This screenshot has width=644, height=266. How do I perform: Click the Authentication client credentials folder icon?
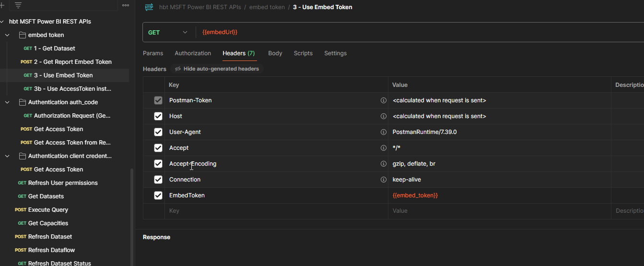(x=22, y=156)
